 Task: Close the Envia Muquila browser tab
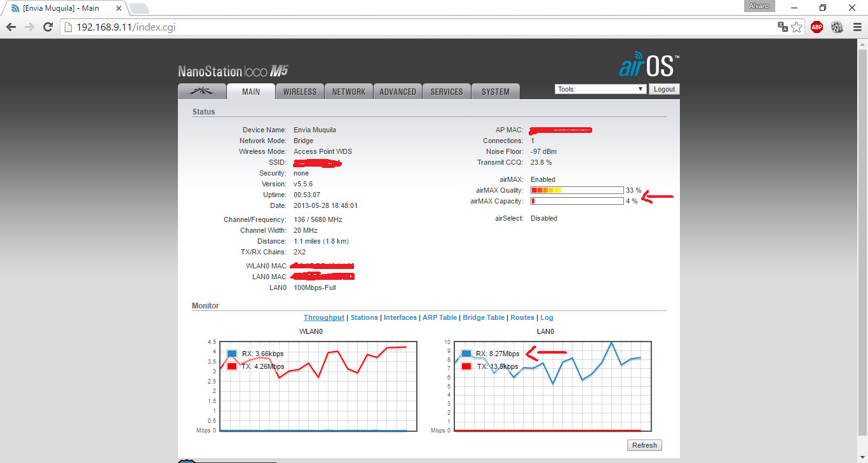(118, 8)
